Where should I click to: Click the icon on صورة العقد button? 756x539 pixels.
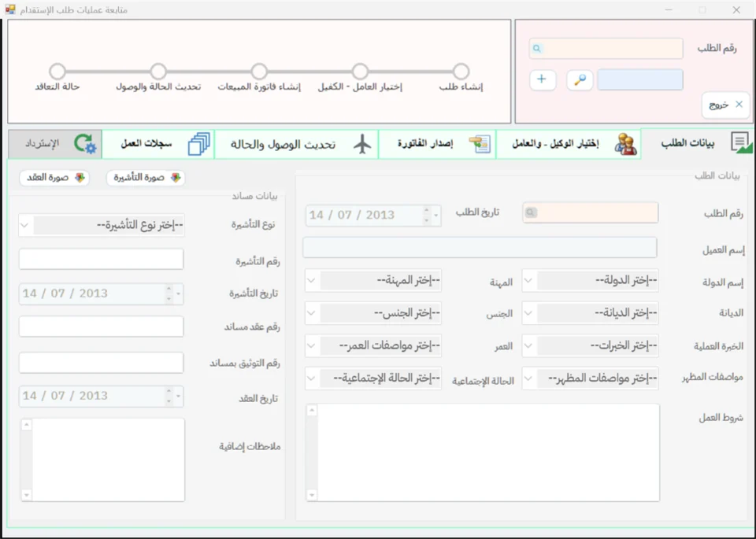[x=80, y=178]
